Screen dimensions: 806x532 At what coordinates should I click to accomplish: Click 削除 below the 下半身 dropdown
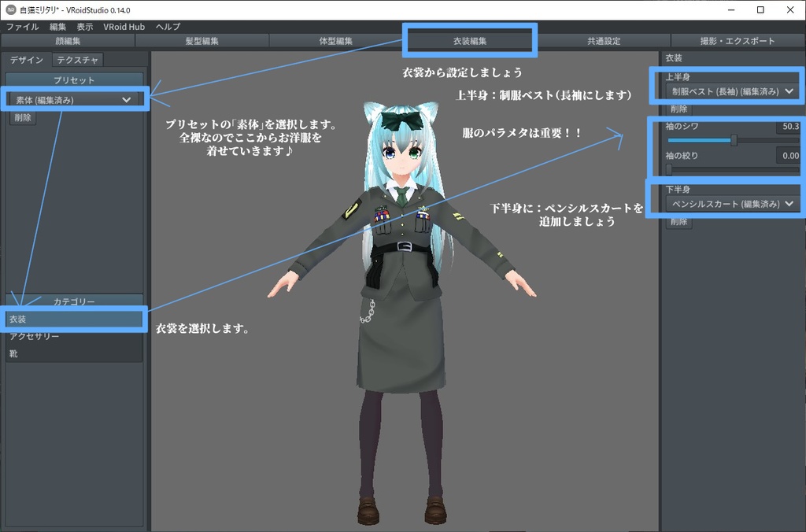pos(678,221)
